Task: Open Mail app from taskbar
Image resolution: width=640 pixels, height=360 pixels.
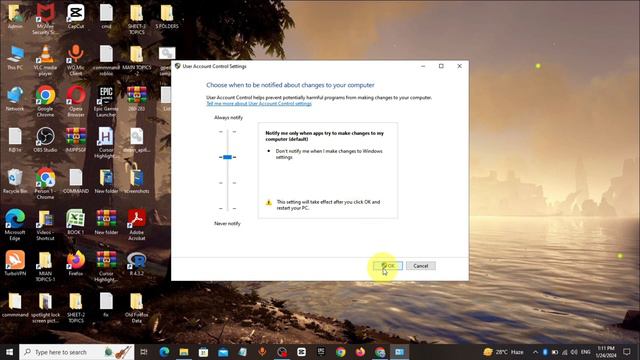Action: [x=223, y=352]
